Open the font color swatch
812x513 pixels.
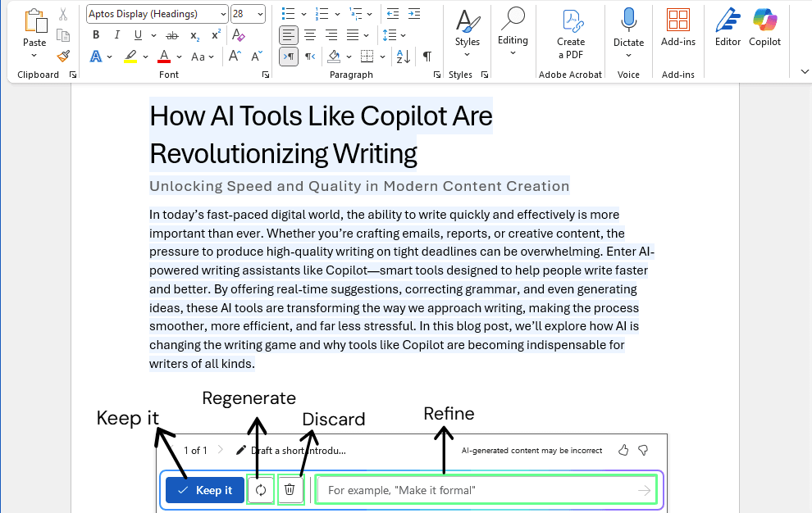(x=162, y=57)
